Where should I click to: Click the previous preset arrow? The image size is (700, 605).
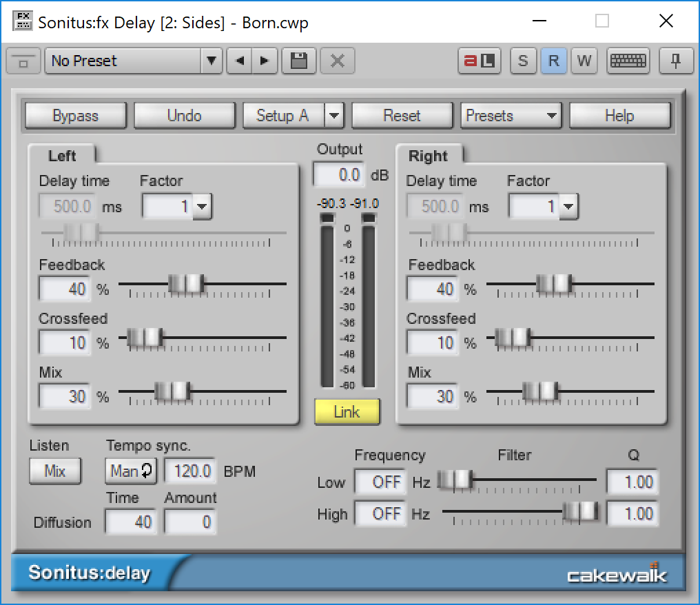[x=239, y=61]
